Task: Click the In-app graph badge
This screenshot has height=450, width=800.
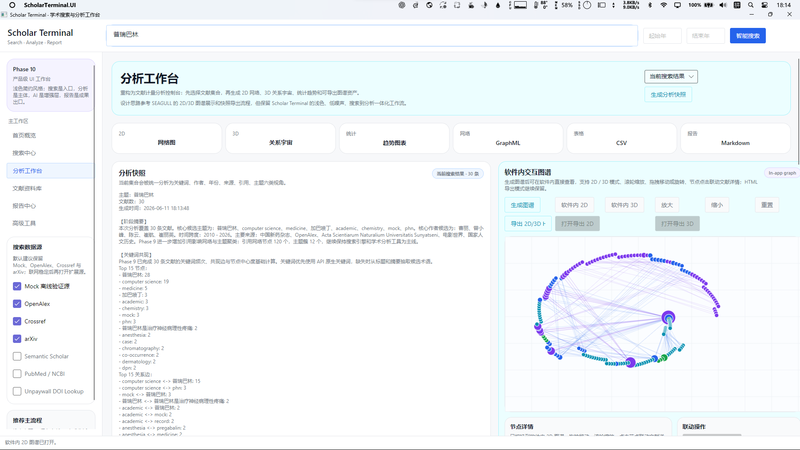Action: tap(782, 173)
